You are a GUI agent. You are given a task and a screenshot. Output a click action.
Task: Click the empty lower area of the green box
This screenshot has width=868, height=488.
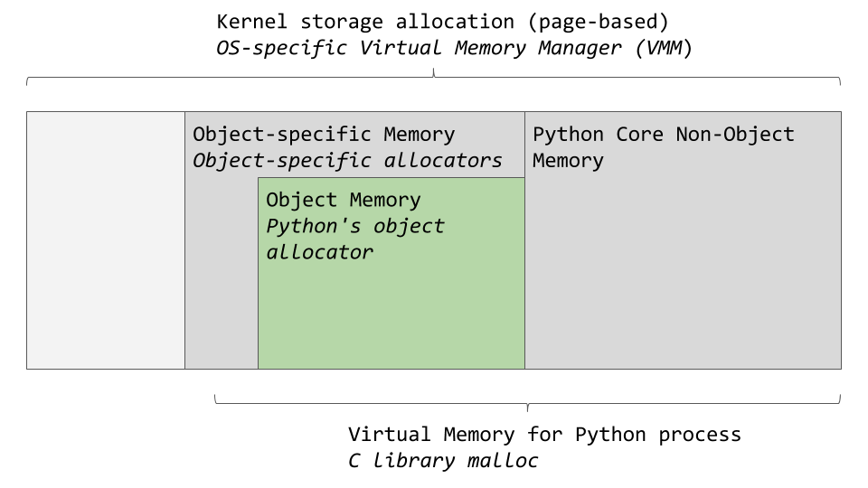coord(391,316)
